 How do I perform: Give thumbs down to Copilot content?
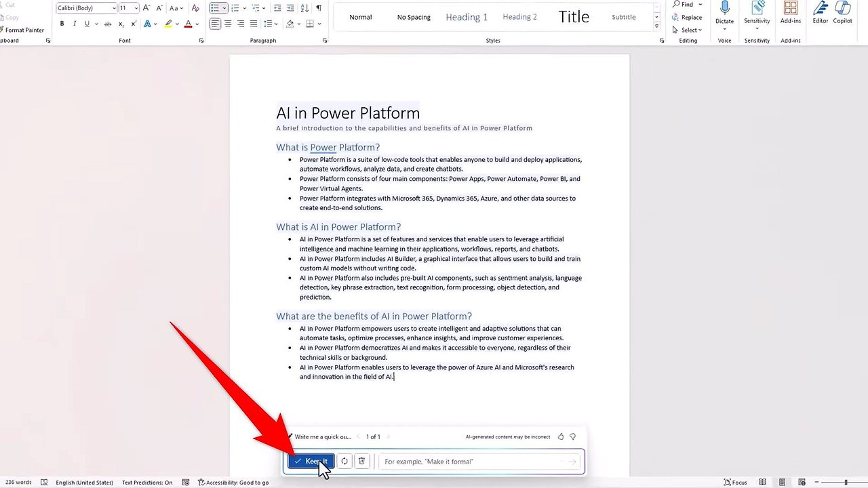[572, 436]
